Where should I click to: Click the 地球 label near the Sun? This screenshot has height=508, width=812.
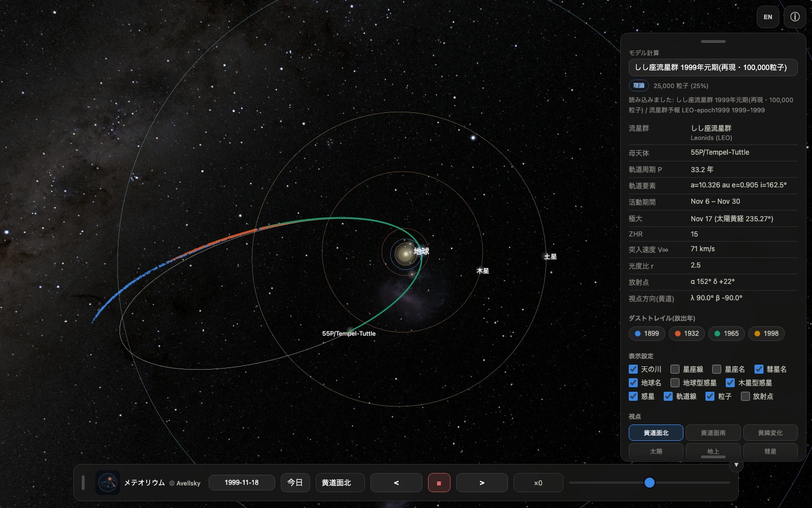(421, 251)
